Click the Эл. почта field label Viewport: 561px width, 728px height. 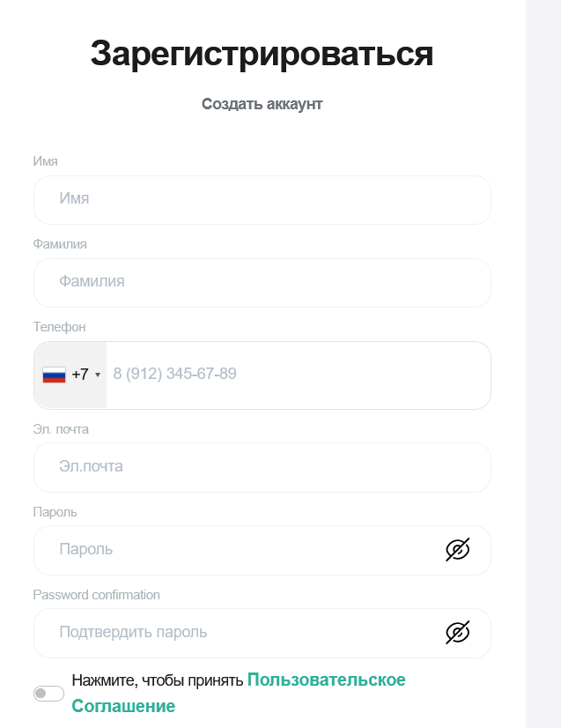(x=61, y=429)
